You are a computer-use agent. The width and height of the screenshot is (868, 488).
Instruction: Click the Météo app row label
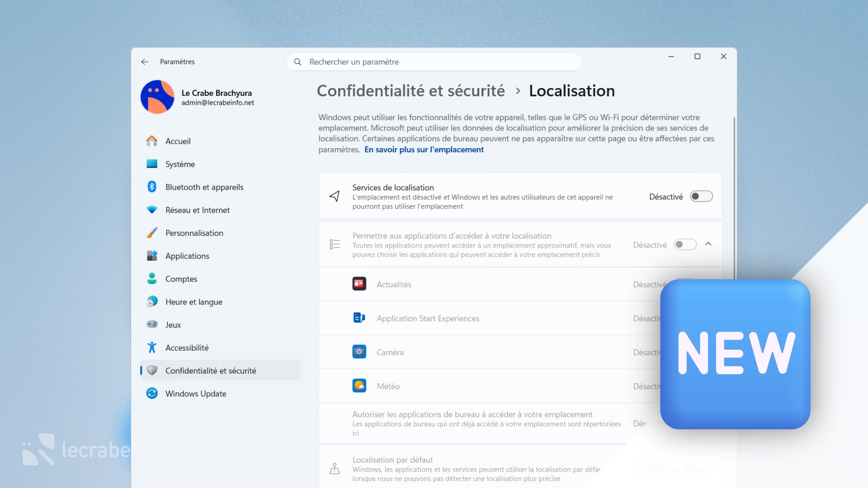[x=388, y=386]
